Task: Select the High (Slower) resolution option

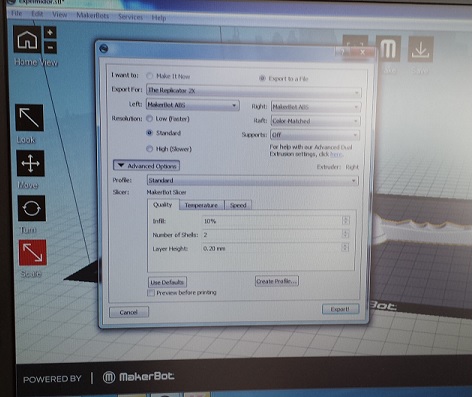Action: click(x=149, y=149)
